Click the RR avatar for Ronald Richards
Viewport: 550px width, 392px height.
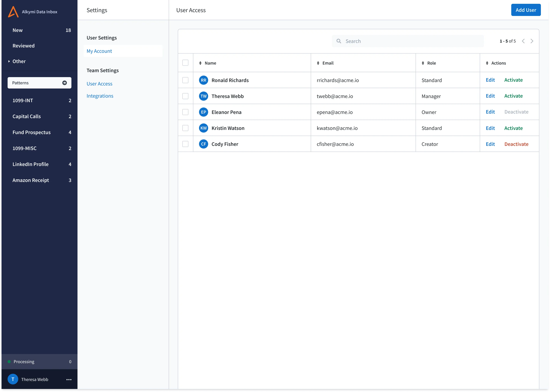203,80
